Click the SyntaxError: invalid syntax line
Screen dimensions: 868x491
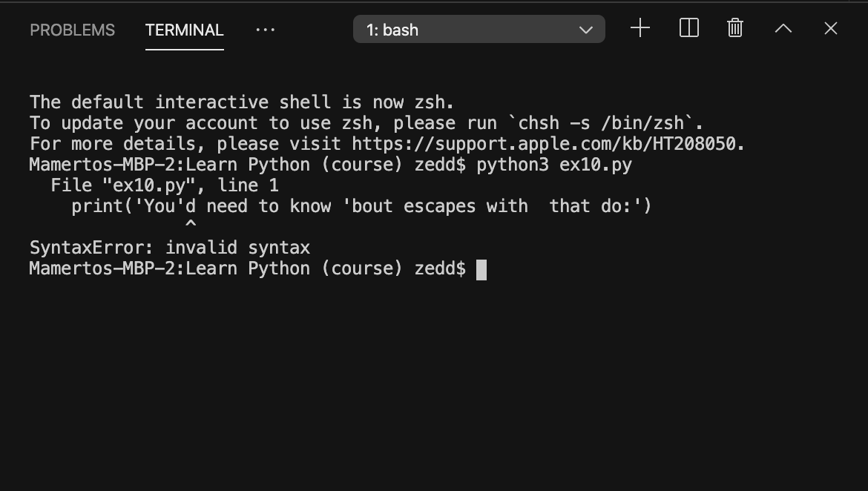[x=169, y=248]
